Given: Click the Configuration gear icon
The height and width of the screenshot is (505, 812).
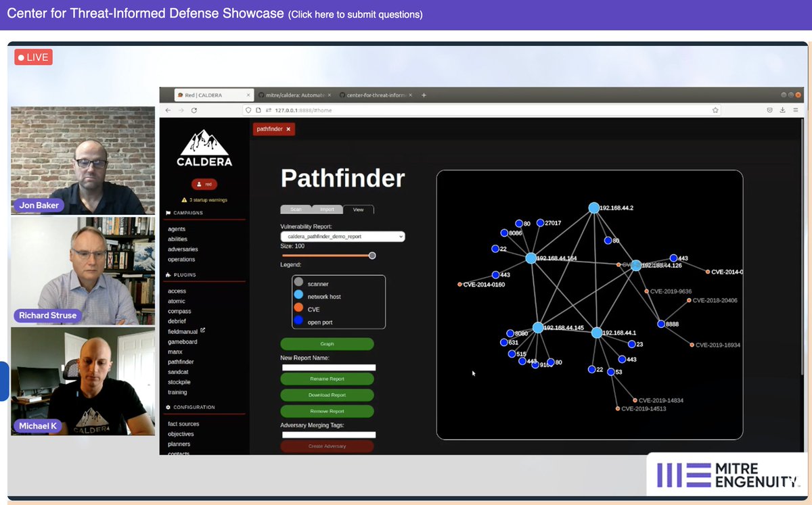Looking at the screenshot, I should (x=168, y=407).
